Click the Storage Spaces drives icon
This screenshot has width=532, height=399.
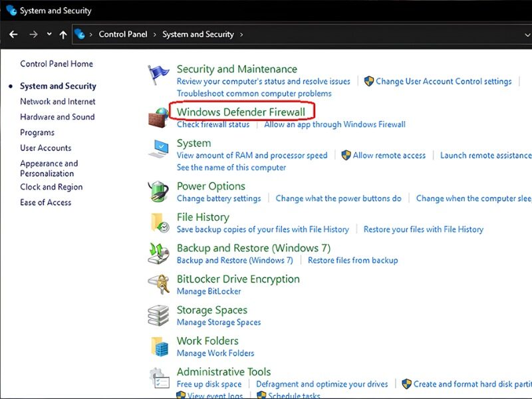(x=158, y=315)
